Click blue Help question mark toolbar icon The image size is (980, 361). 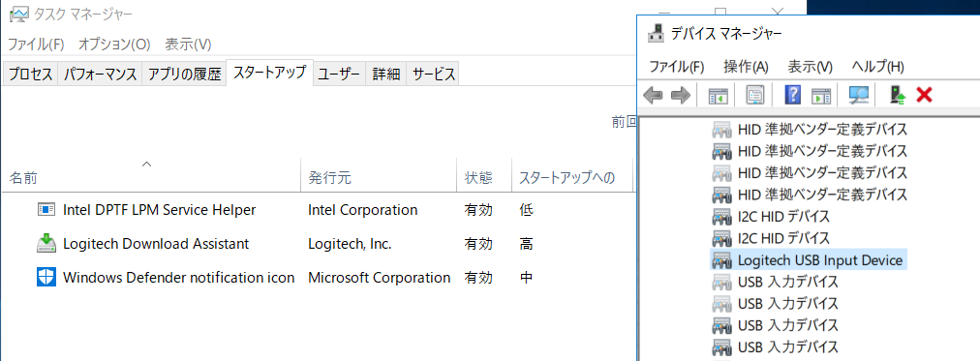(x=792, y=95)
